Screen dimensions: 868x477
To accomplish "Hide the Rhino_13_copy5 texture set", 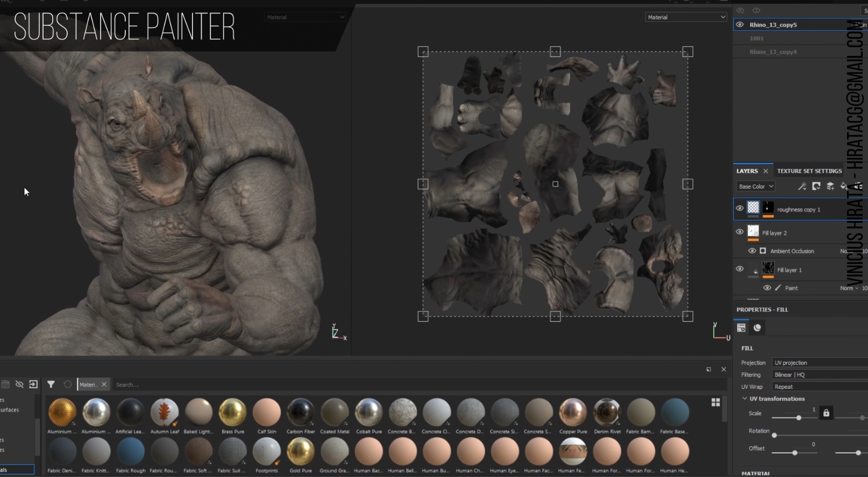I will (x=740, y=24).
